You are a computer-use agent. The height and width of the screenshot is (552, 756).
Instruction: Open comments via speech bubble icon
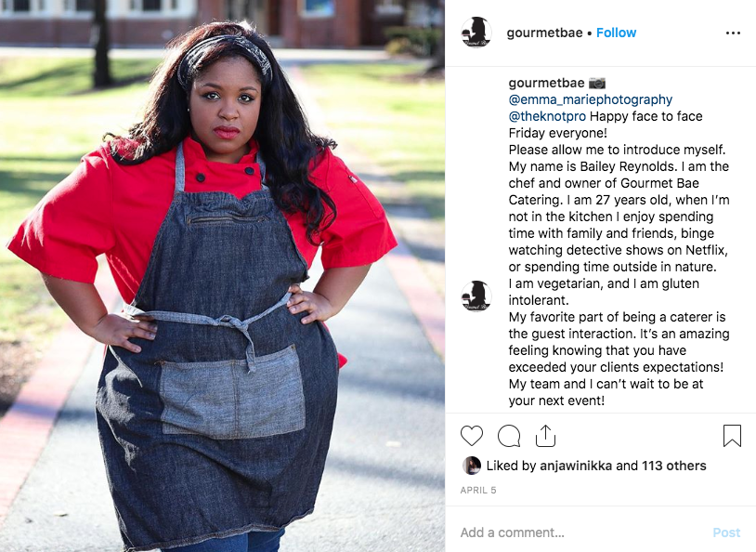(509, 436)
